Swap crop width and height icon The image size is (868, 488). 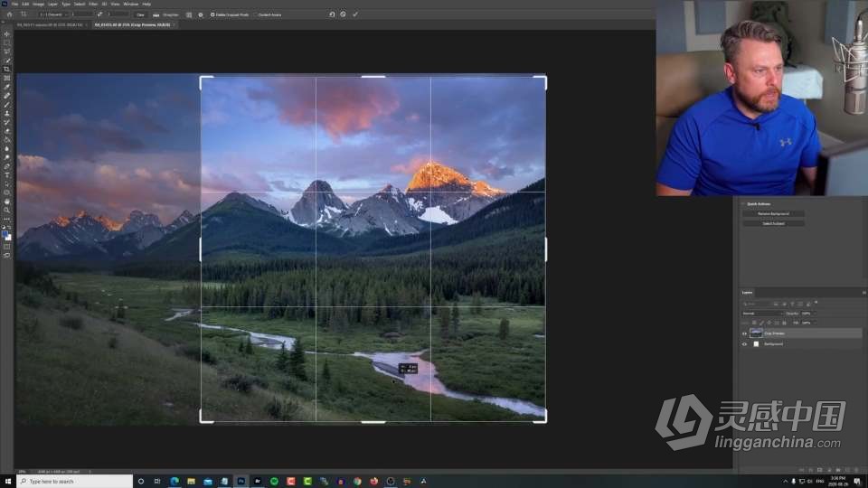tap(99, 14)
